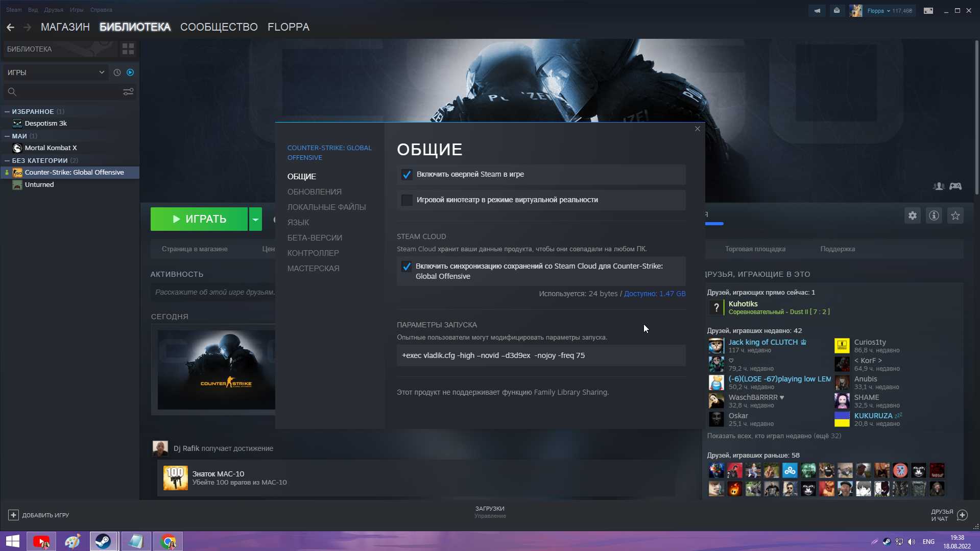Open the Steam announcements megaphone icon
Screen dimensions: 980x551
pos(817,11)
